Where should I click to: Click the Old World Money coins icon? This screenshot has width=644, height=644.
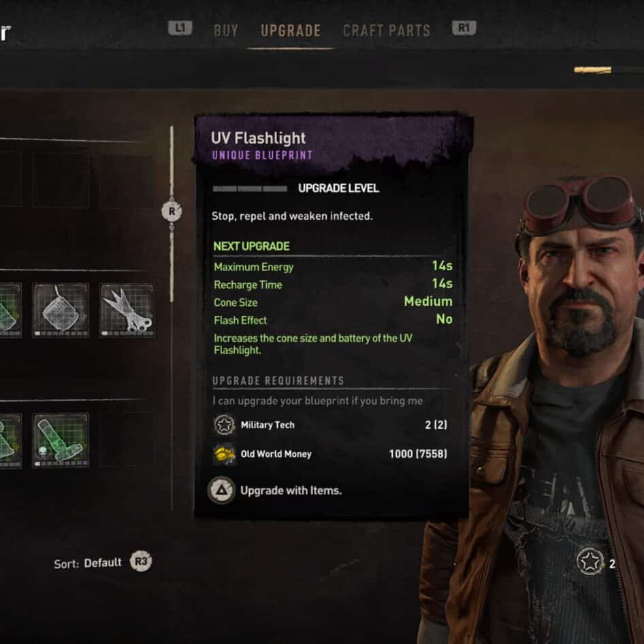tap(224, 454)
